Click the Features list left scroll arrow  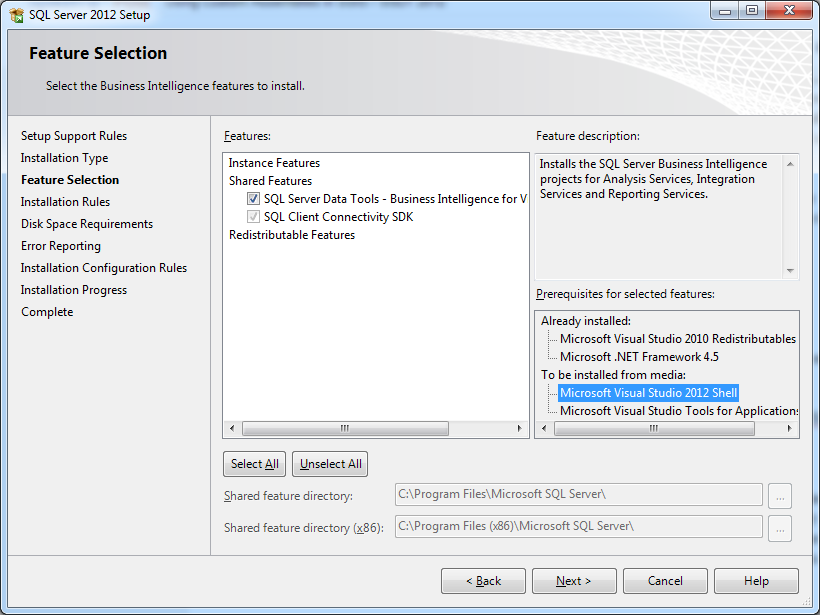pyautogui.click(x=232, y=427)
